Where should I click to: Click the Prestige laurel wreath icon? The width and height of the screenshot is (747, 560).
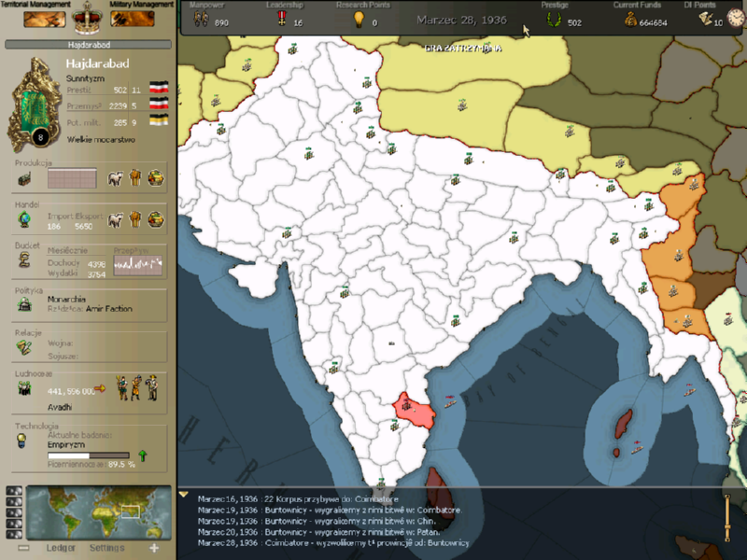(x=554, y=20)
